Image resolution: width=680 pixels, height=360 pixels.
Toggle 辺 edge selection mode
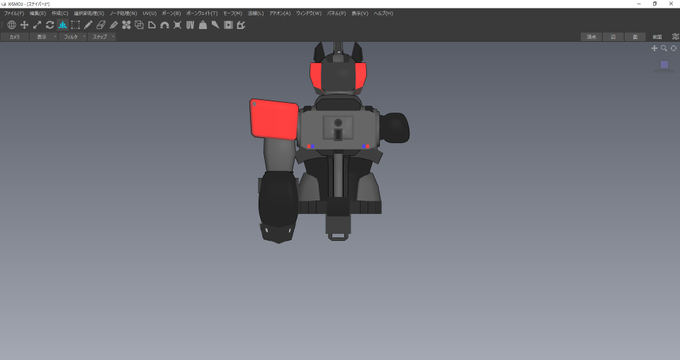[x=613, y=37]
